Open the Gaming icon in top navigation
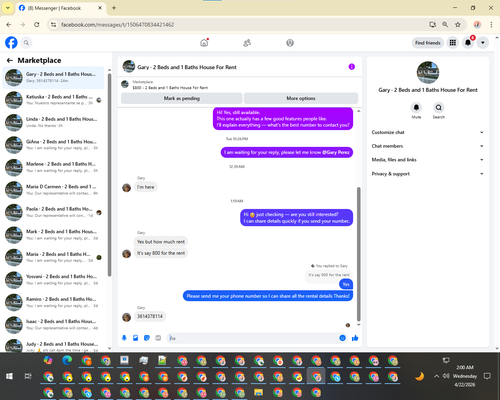Image resolution: width=500 pixels, height=400 pixels. [x=290, y=43]
